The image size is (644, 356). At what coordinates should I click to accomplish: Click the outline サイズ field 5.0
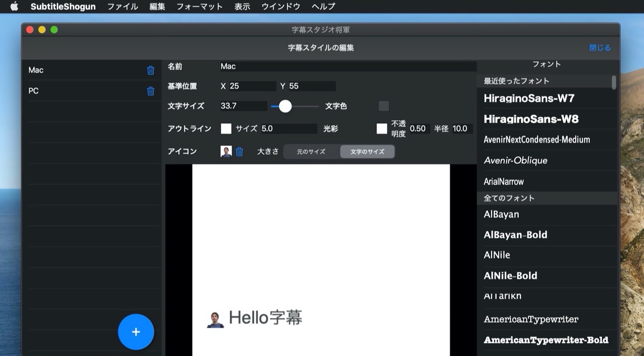[289, 128]
